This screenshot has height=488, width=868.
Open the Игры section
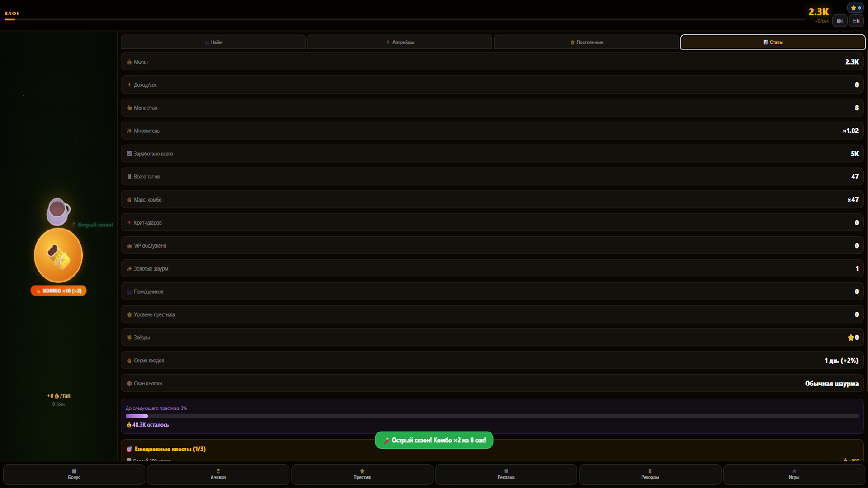coord(794,474)
